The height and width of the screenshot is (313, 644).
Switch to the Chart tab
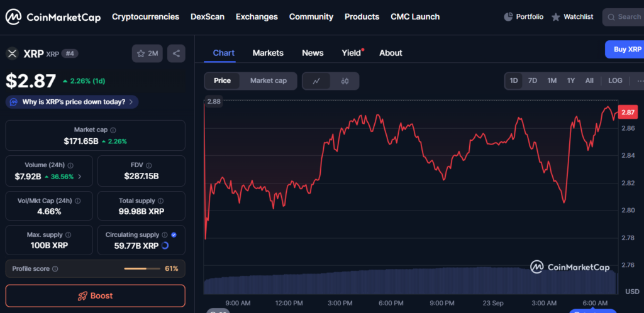(x=224, y=53)
